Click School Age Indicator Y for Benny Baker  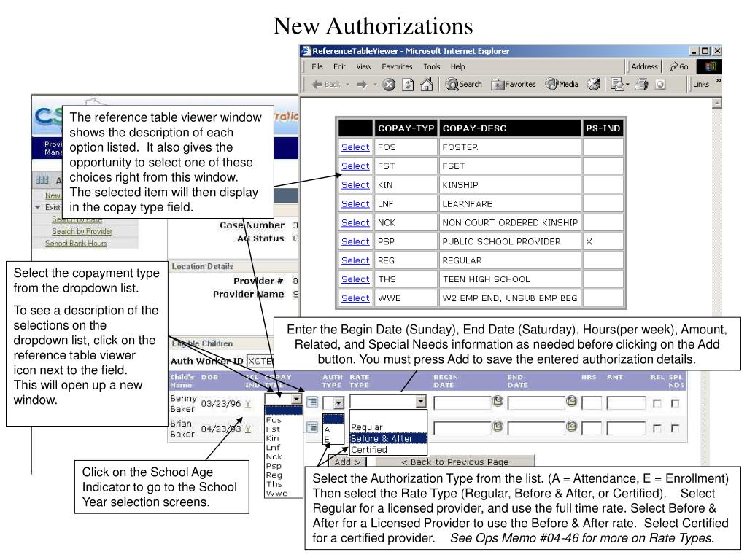click(x=248, y=404)
